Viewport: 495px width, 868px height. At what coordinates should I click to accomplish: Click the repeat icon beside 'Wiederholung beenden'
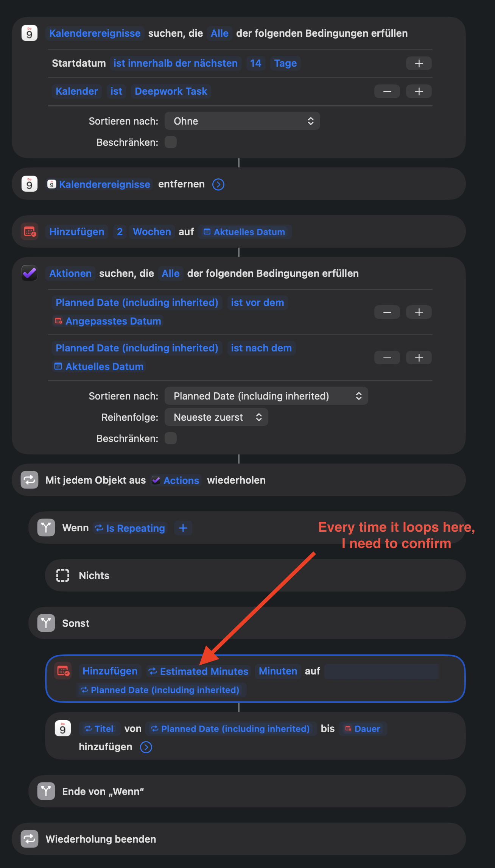pyautogui.click(x=30, y=839)
